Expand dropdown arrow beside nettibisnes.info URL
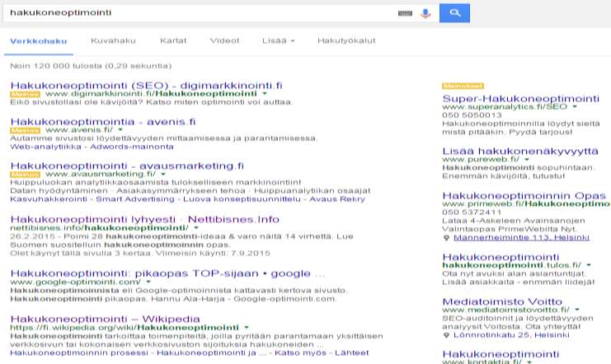 pos(196,228)
